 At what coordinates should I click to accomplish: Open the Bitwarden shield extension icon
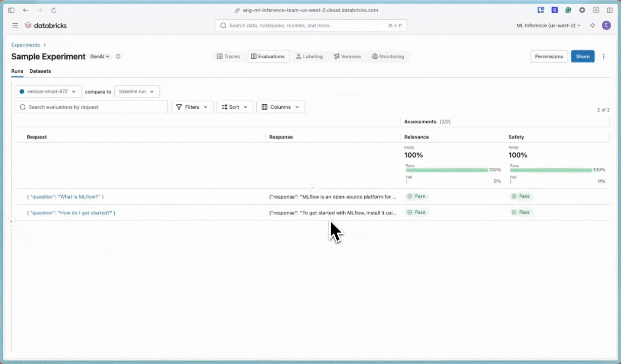click(x=541, y=10)
